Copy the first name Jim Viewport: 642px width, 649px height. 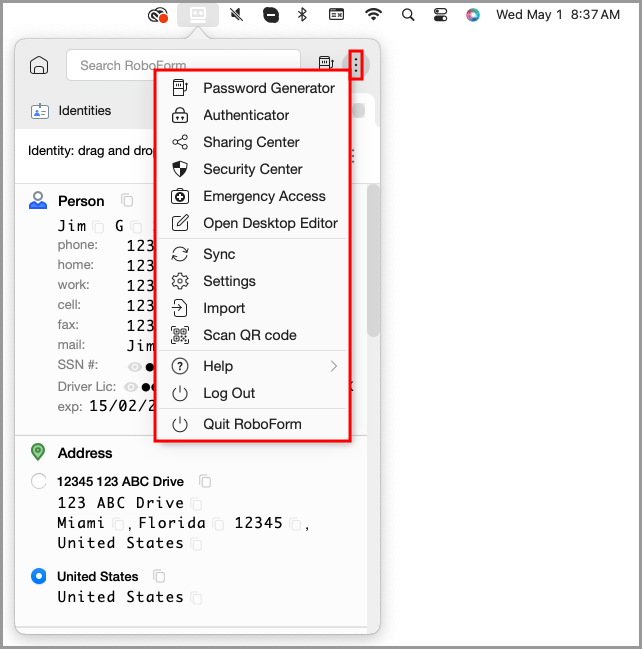pos(99,227)
